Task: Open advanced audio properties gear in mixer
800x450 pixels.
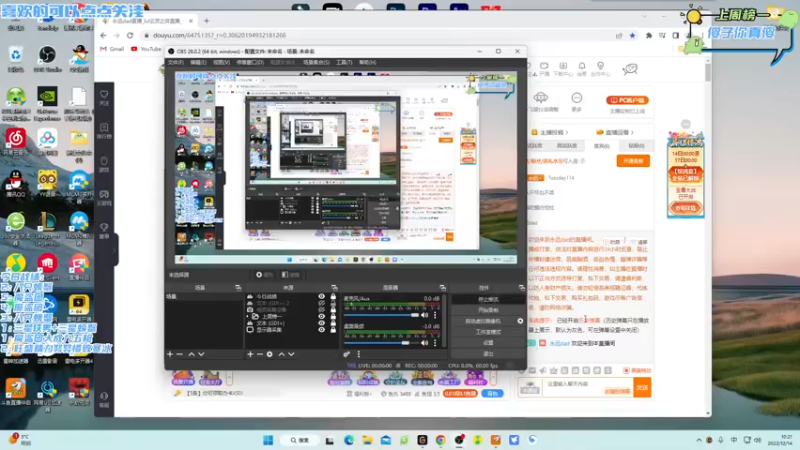Action: [346, 354]
